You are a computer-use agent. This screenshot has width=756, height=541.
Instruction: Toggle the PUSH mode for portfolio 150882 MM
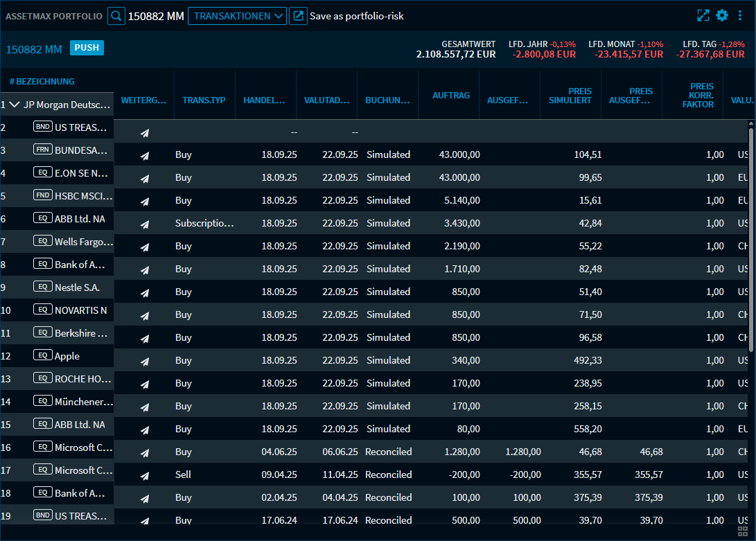87,49
